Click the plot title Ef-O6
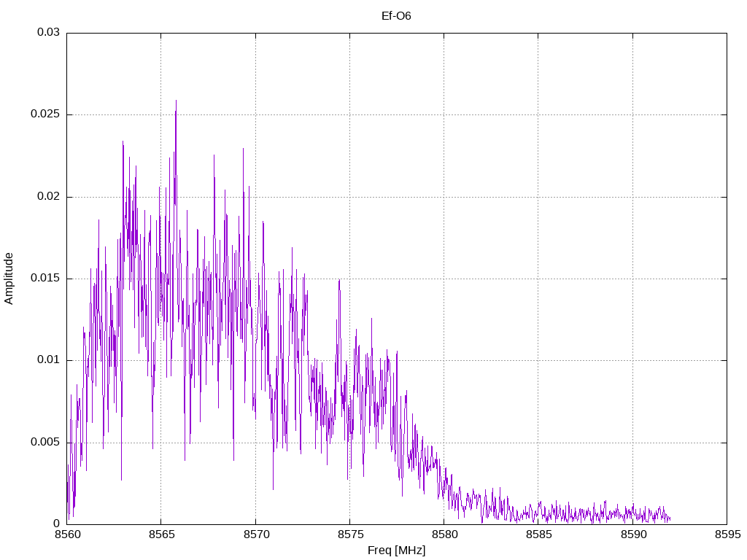Image resolution: width=747 pixels, height=560 pixels. pyautogui.click(x=396, y=16)
